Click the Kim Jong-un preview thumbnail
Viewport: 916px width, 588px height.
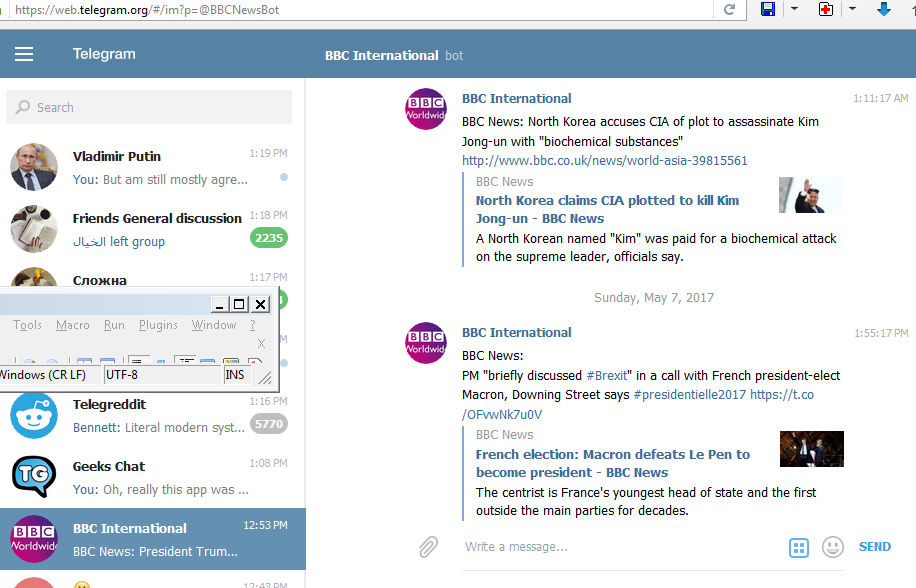811,195
